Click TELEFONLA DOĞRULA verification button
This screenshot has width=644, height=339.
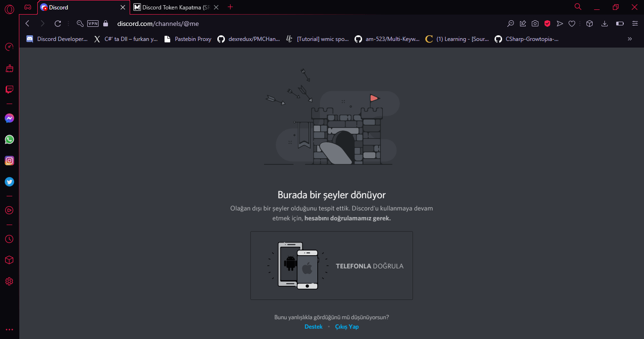pyautogui.click(x=331, y=266)
